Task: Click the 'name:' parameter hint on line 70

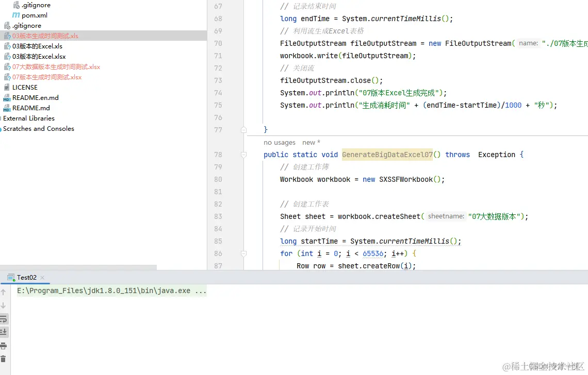Action: (x=528, y=43)
